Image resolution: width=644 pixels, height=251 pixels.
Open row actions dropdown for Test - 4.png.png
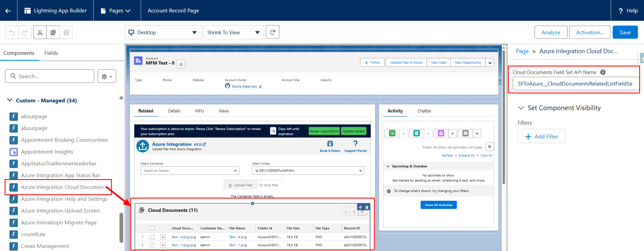coord(163,237)
